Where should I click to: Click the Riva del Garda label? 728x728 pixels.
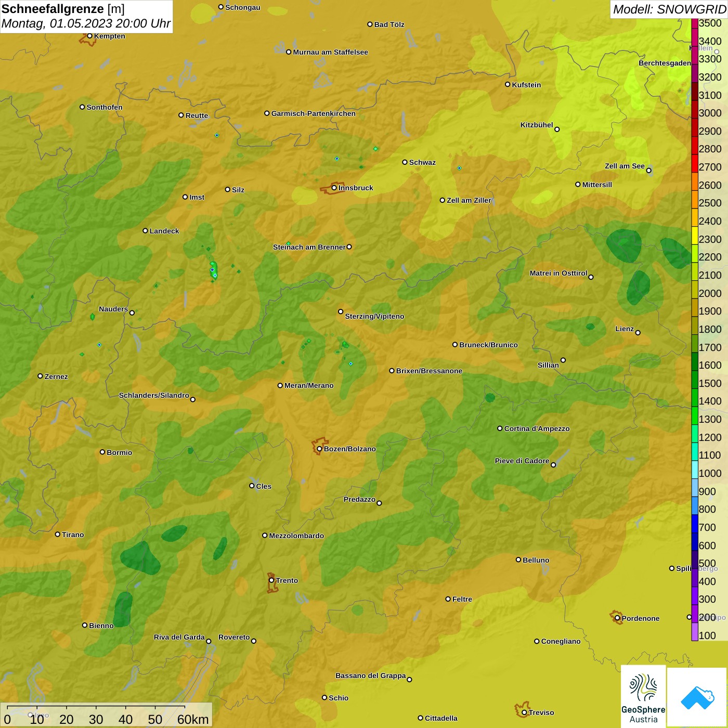tap(179, 637)
